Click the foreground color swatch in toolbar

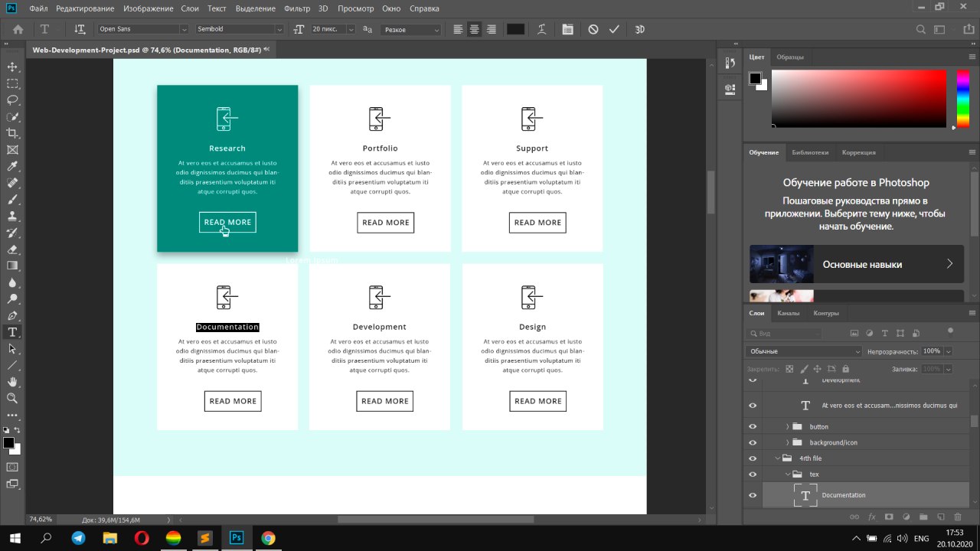[8, 442]
